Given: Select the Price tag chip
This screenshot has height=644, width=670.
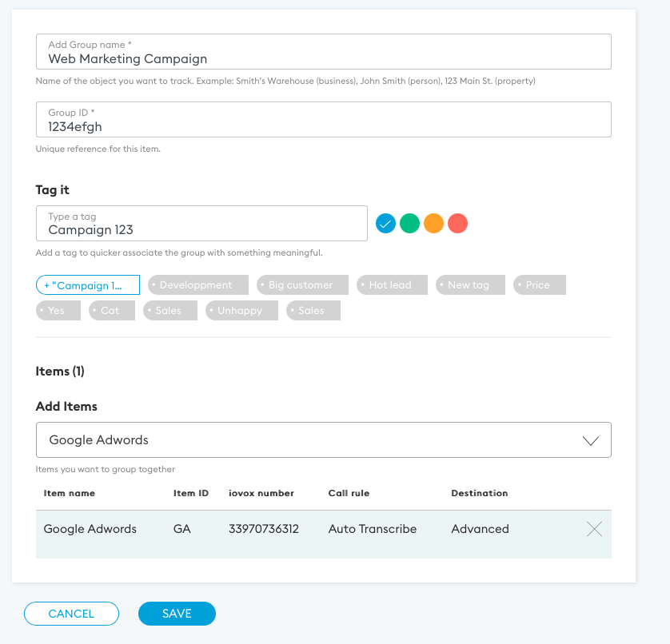Looking at the screenshot, I should point(539,285).
